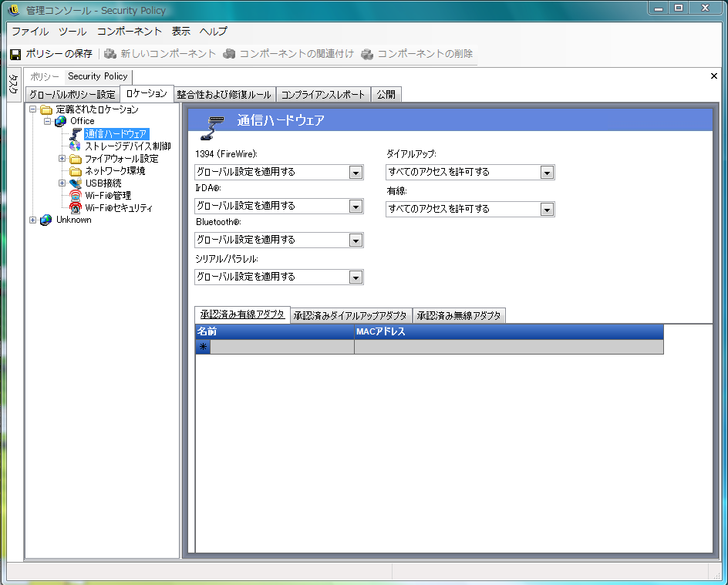The image size is (728, 585).
Task: Click the empty 名前 cell in new row
Action: (x=282, y=347)
